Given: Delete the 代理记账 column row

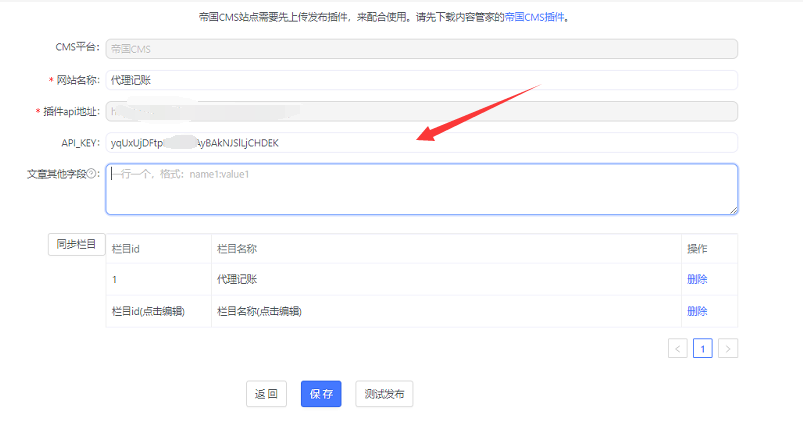Looking at the screenshot, I should pyautogui.click(x=697, y=279).
